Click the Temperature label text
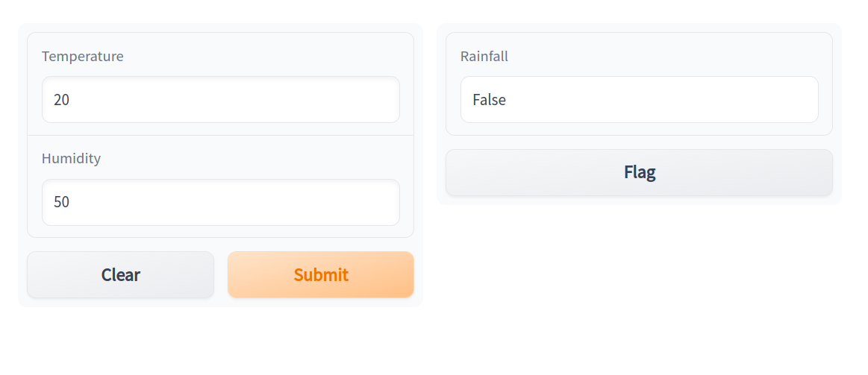 83,57
